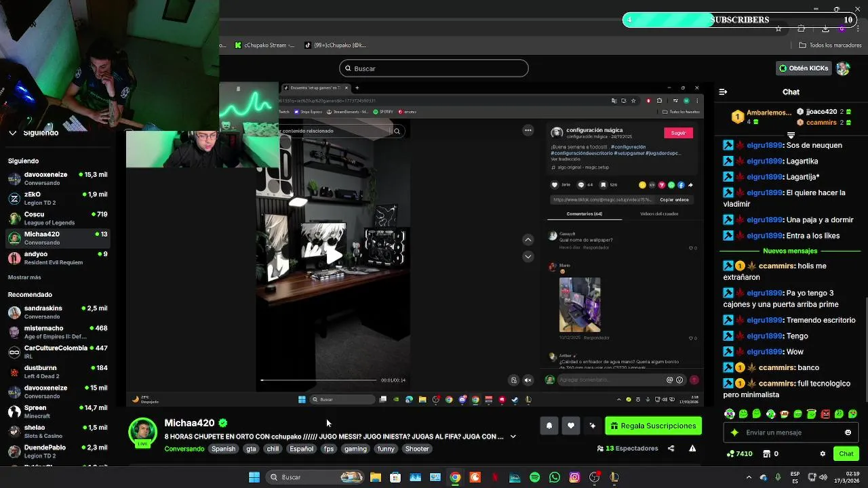This screenshot has height=488, width=868.
Task: Open League of Legends from the taskbar
Action: (614, 477)
